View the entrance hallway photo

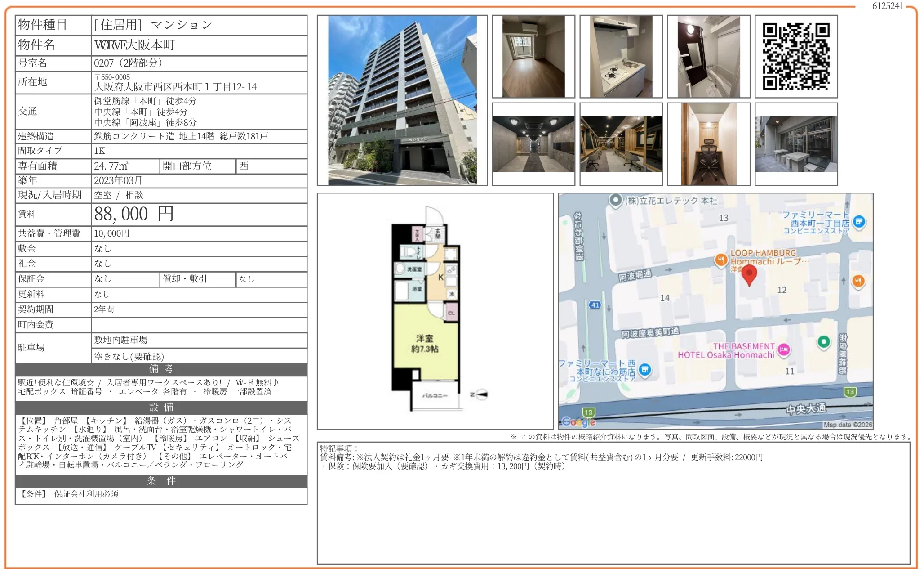533,144
